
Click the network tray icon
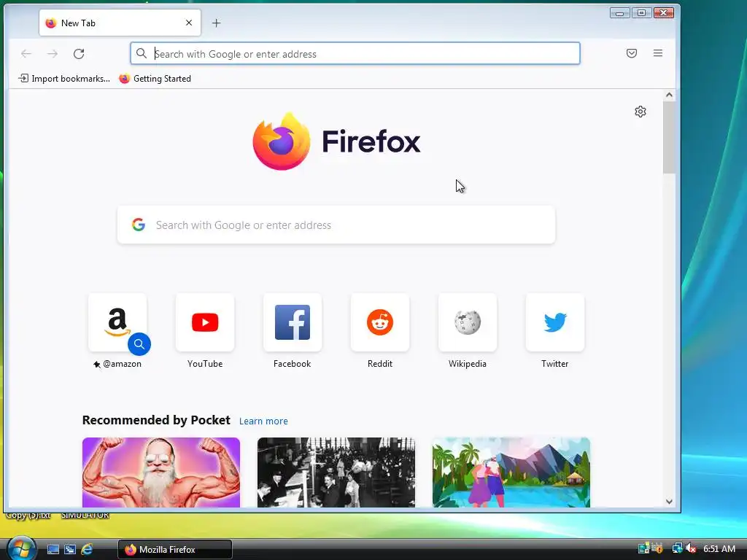tap(676, 548)
